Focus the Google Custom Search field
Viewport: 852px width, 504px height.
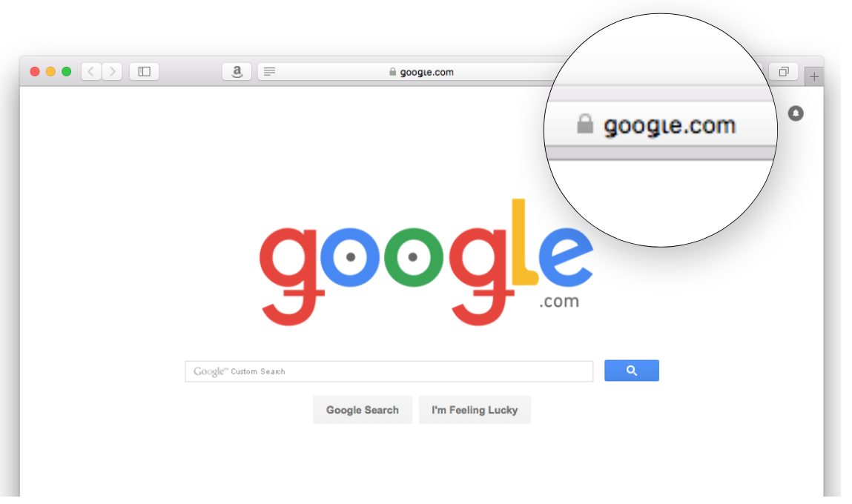389,371
